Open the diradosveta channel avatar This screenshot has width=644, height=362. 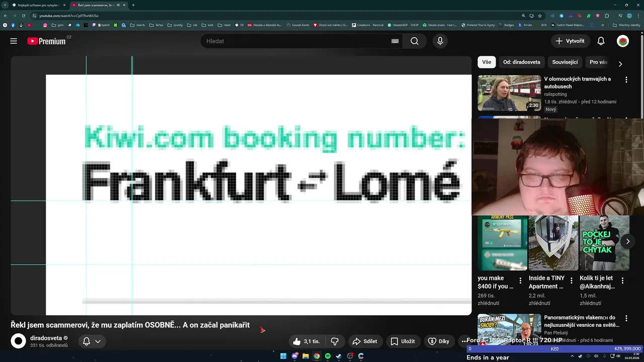point(18,341)
